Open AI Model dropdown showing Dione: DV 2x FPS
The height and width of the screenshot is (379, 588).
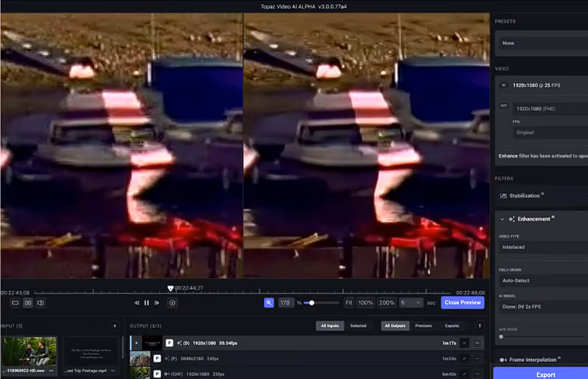(544, 306)
